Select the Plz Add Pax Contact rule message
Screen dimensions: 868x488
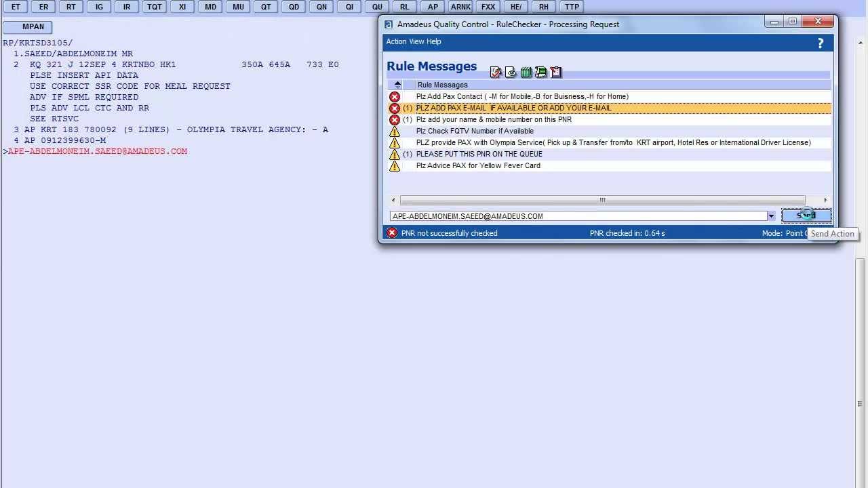coord(610,97)
